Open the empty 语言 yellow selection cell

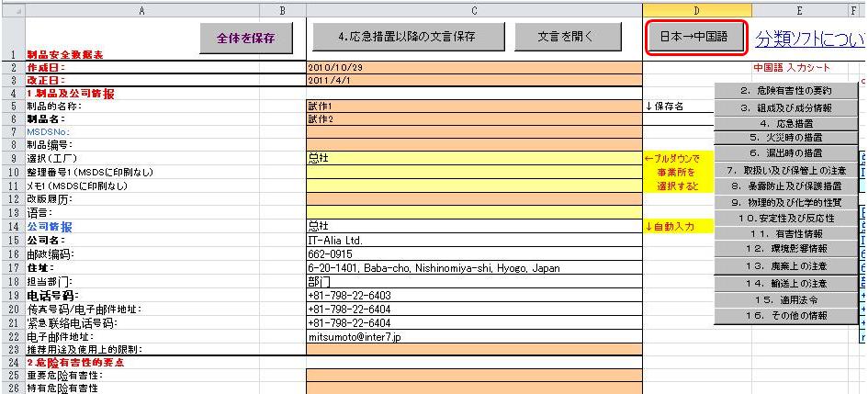[x=474, y=212]
